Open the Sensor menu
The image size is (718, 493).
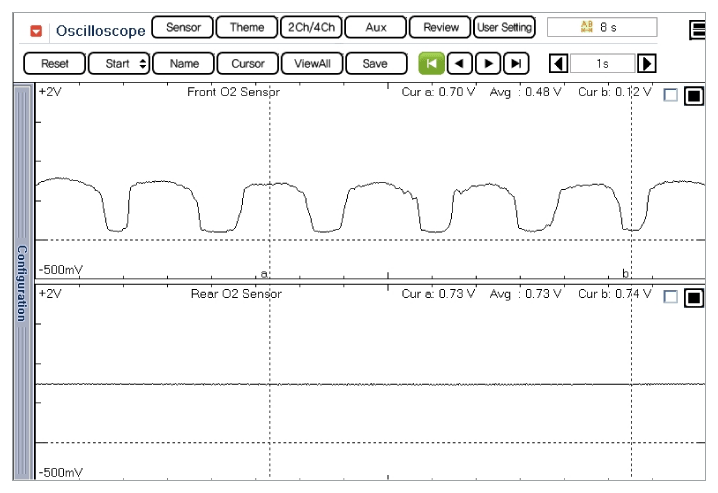pos(182,28)
